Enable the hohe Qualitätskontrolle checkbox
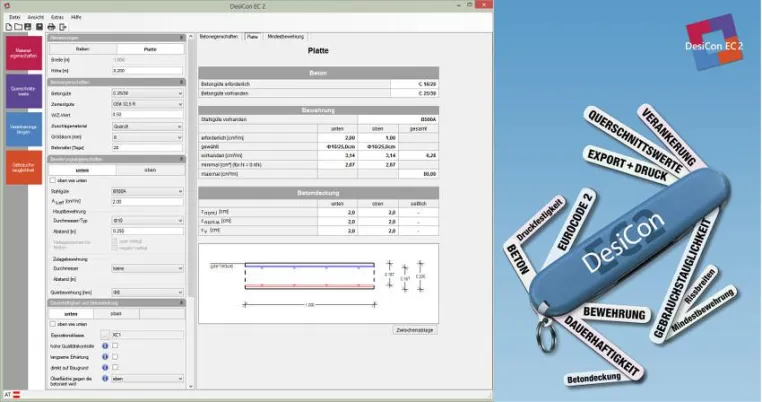The width and height of the screenshot is (762, 402). tap(115, 346)
